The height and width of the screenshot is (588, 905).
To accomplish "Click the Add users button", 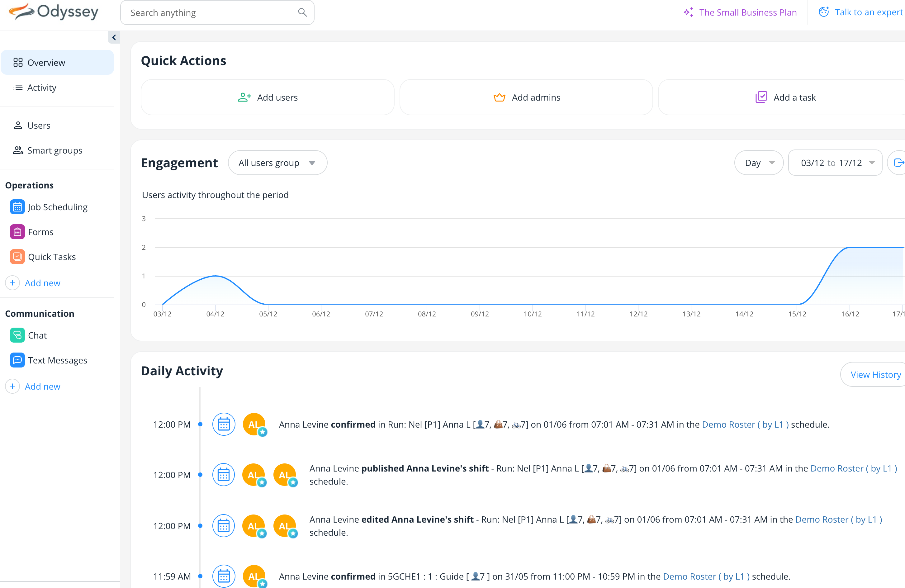I will [267, 97].
